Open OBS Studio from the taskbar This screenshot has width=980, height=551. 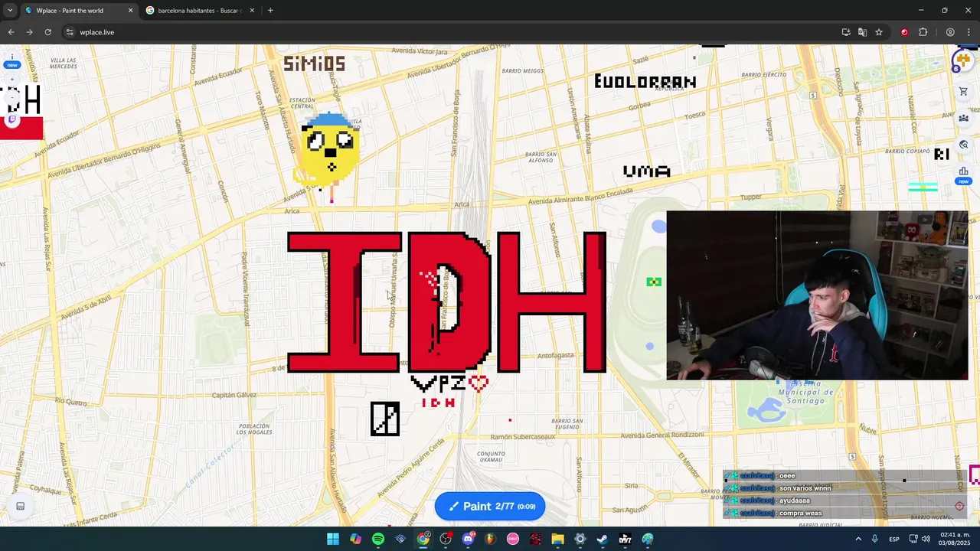coord(446,539)
